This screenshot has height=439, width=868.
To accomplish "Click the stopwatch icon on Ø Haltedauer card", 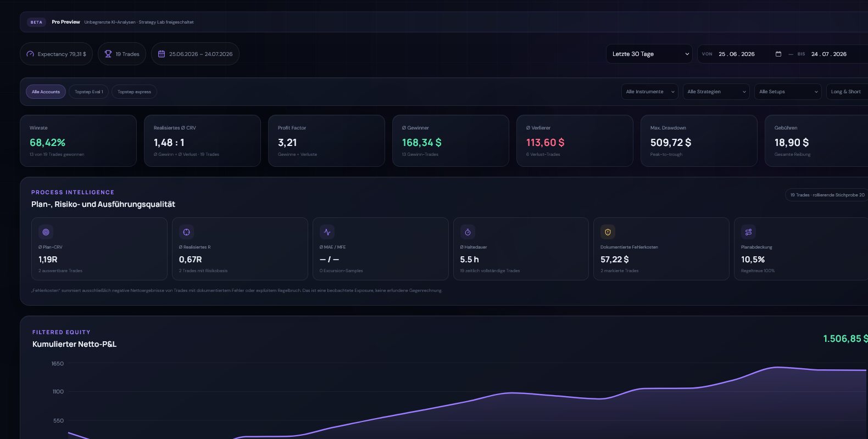I will [x=468, y=232].
